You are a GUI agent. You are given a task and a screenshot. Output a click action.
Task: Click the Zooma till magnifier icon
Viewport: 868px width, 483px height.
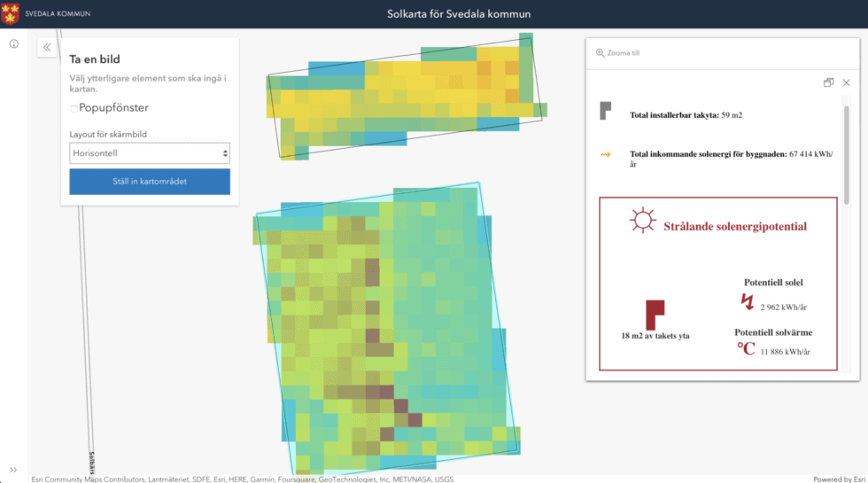[601, 53]
